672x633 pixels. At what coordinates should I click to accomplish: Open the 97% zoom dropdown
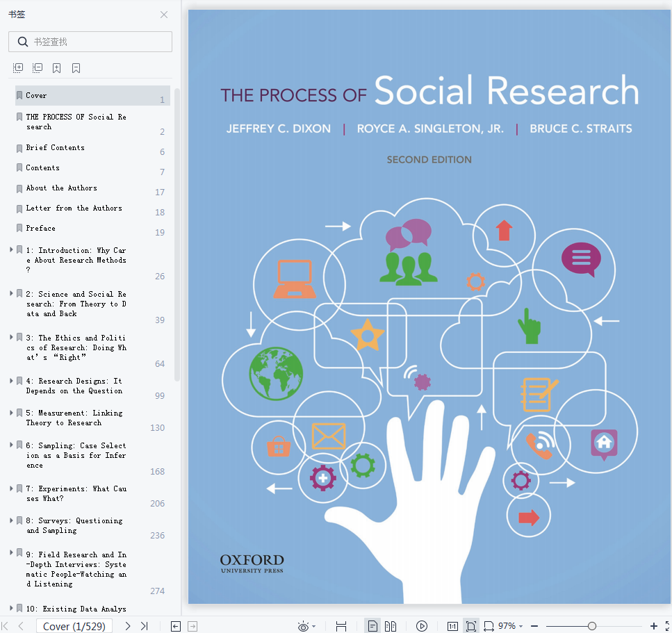tap(521, 627)
